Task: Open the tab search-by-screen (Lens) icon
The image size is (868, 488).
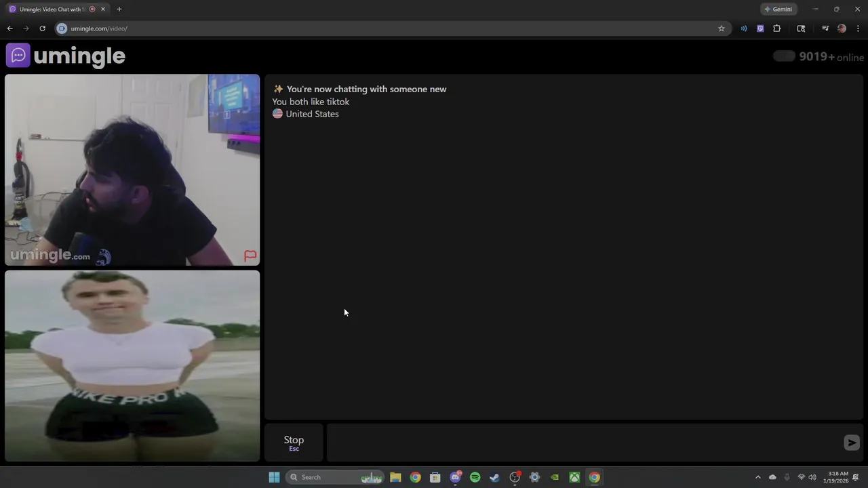Action: (x=801, y=28)
